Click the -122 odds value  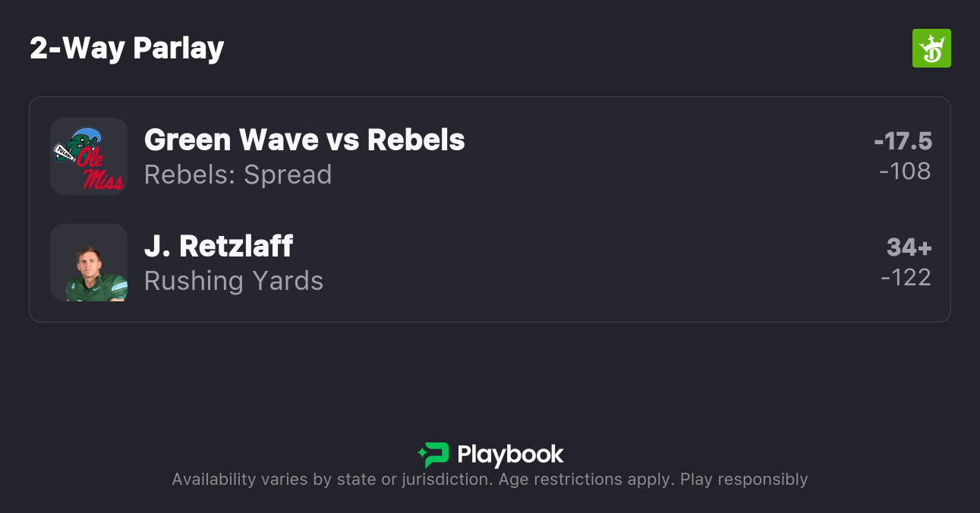coord(906,278)
